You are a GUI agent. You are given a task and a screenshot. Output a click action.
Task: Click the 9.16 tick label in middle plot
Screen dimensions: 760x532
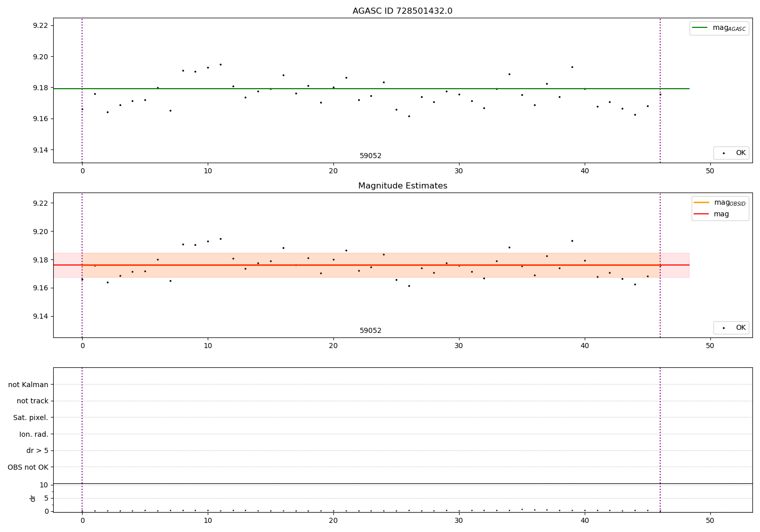40,288
